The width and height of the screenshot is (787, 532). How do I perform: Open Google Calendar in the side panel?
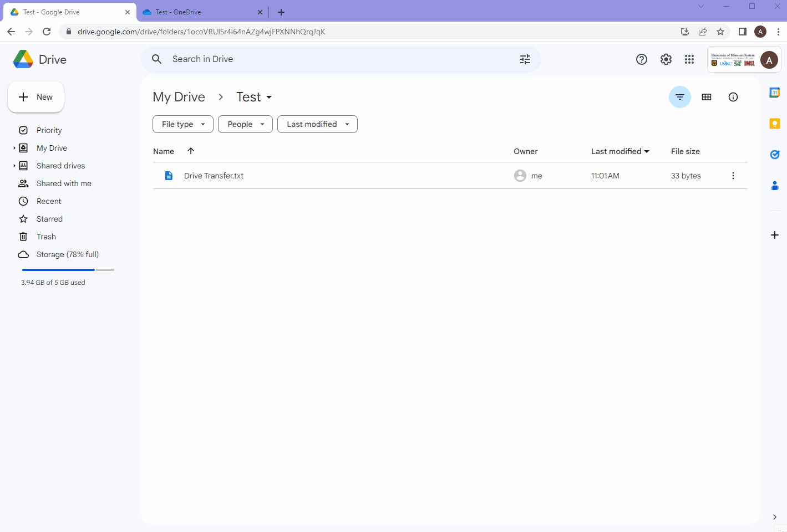coord(774,93)
